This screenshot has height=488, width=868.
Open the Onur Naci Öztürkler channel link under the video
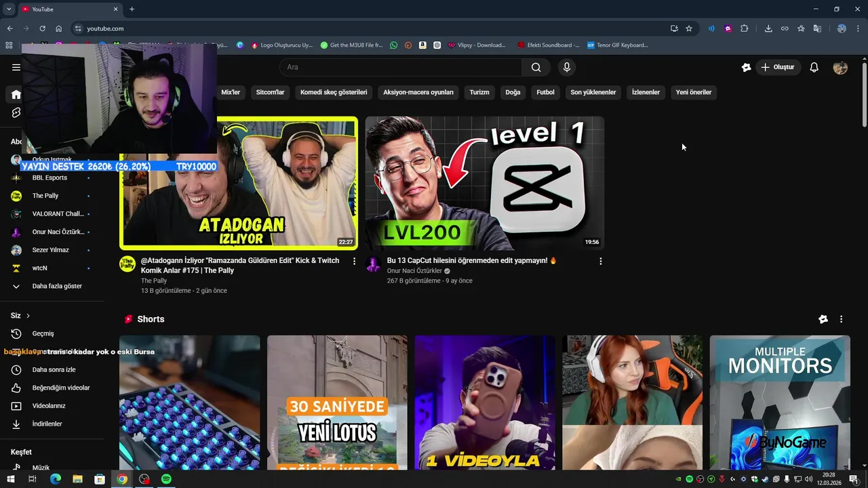tap(414, 271)
